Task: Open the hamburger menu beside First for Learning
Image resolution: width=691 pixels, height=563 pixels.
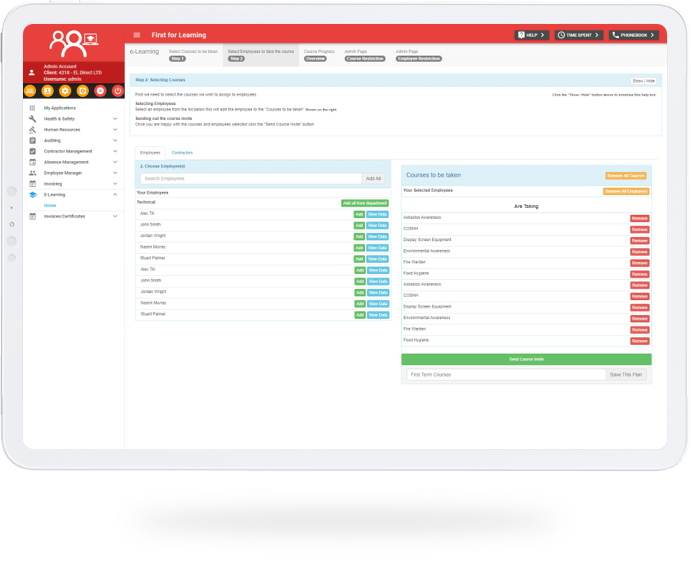Action: point(137,35)
